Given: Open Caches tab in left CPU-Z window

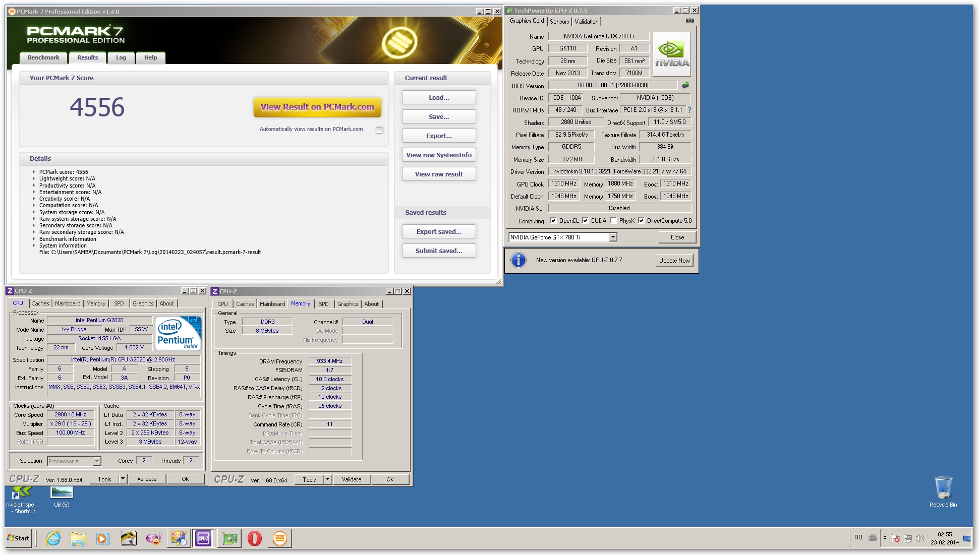Looking at the screenshot, I should [x=40, y=303].
